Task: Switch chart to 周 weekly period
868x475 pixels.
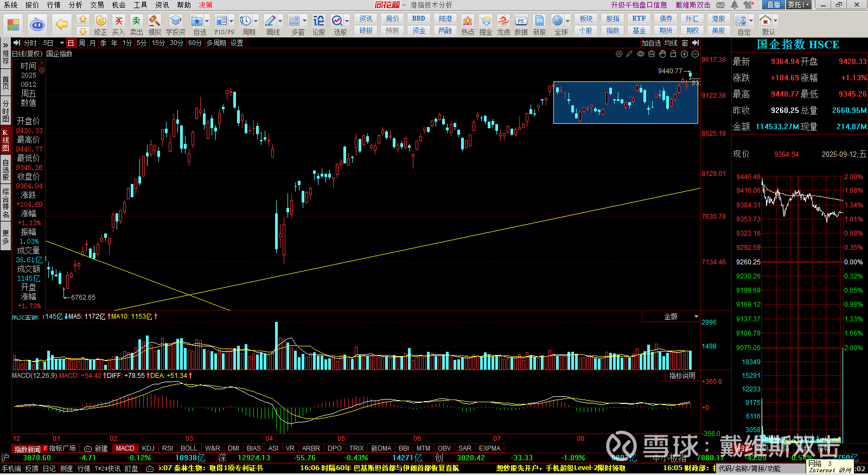Action: point(82,43)
